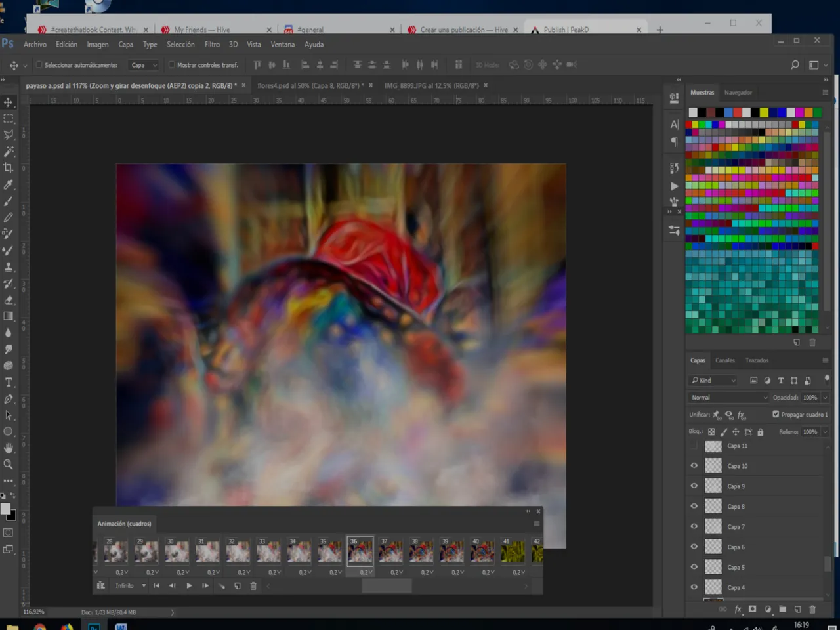Enable Seleccionar automáticamente checkbox
The height and width of the screenshot is (630, 840).
click(x=39, y=65)
